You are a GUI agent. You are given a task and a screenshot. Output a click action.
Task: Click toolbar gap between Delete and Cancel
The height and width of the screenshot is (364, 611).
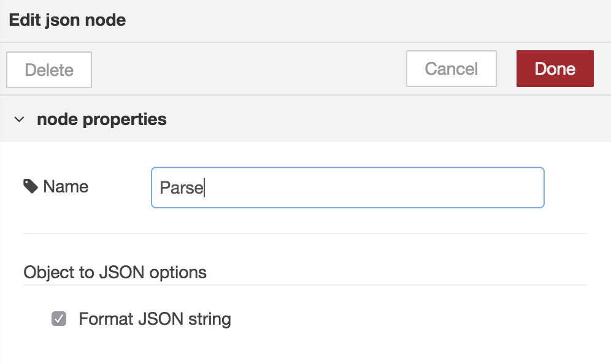(248, 69)
